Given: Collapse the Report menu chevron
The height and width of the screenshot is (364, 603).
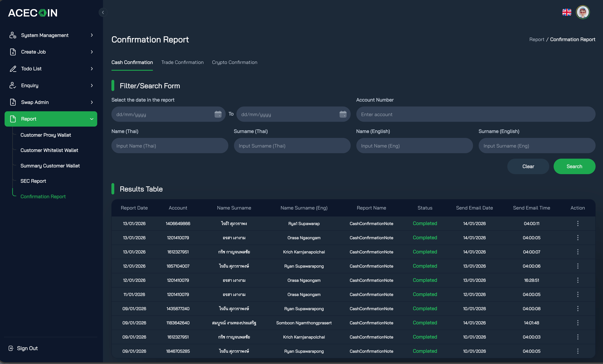Looking at the screenshot, I should (92, 119).
